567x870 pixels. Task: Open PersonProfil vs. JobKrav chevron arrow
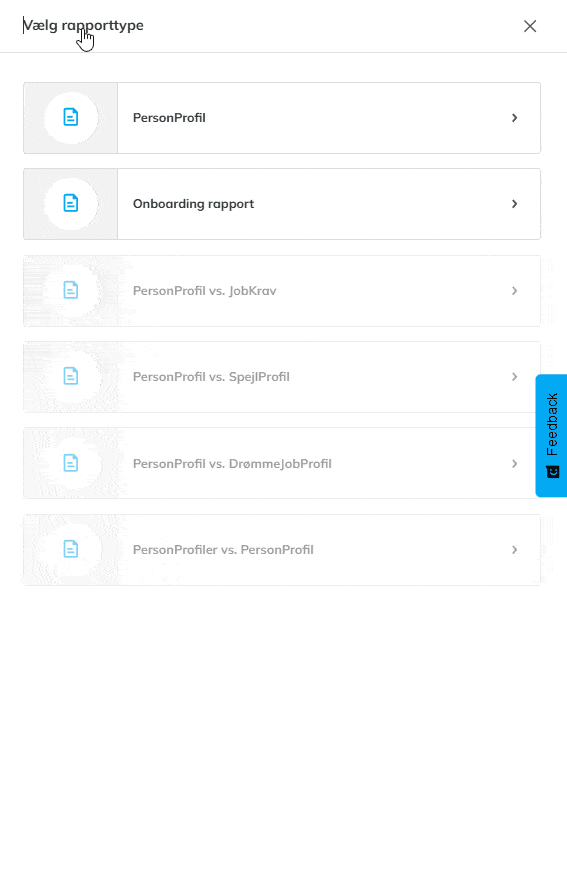tap(514, 290)
